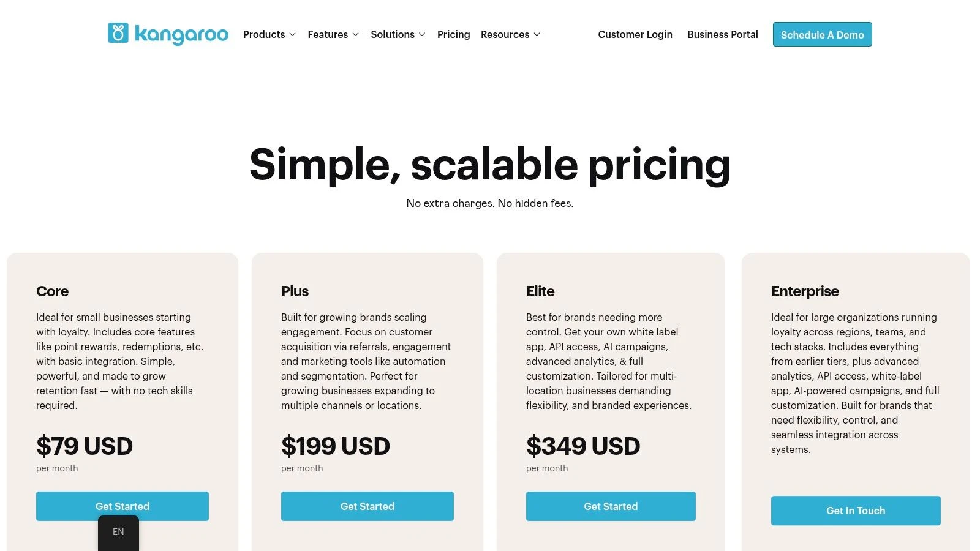Viewport: 980px width, 551px height.
Task: Click the Customer Login link
Action: (x=635, y=34)
